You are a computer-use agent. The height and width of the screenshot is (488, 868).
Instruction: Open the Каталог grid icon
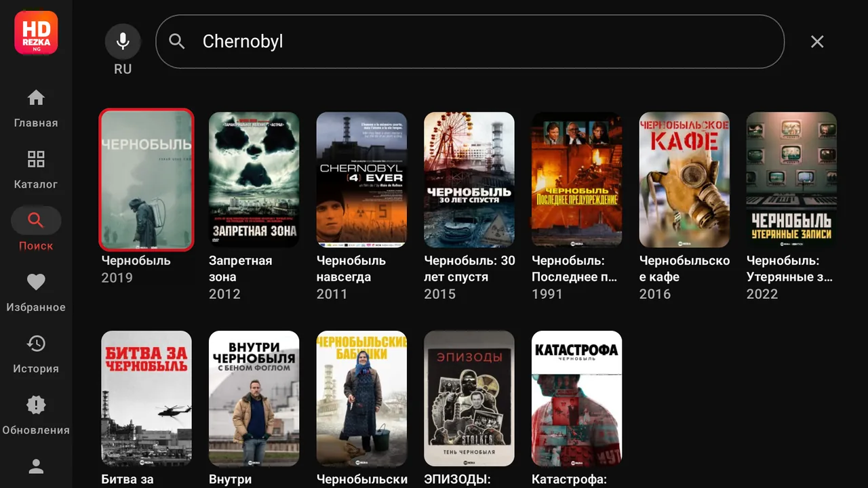(36, 159)
